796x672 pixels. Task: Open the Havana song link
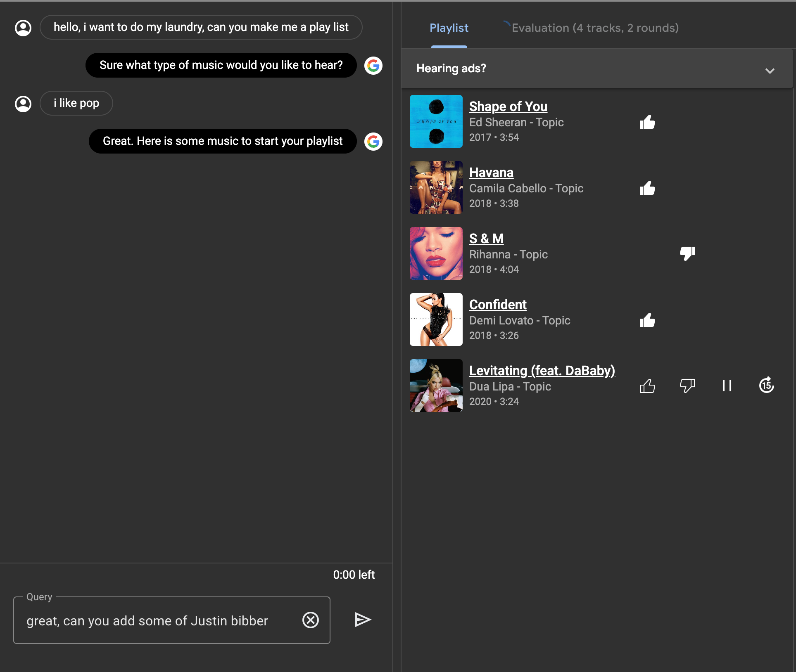click(x=491, y=173)
